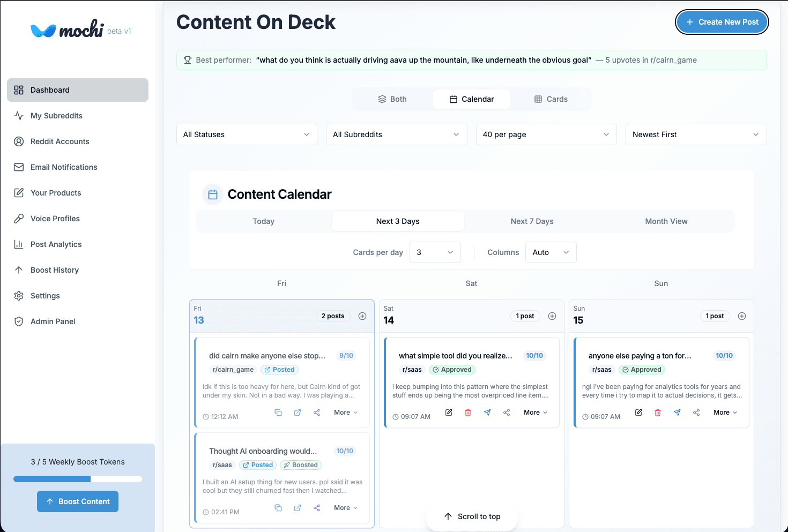Duplicate the 'Thought AI onboarding' post
Screen dimensions: 788x532
278,507
